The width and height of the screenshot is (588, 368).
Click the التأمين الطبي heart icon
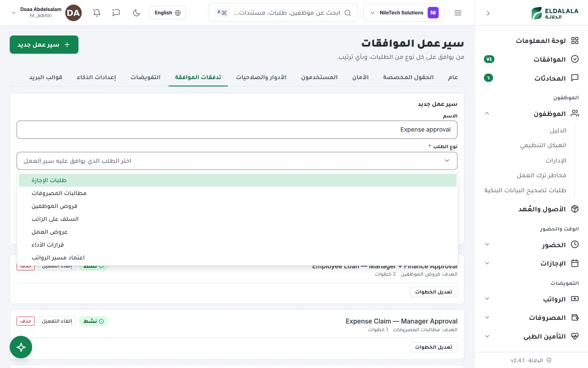(575, 336)
